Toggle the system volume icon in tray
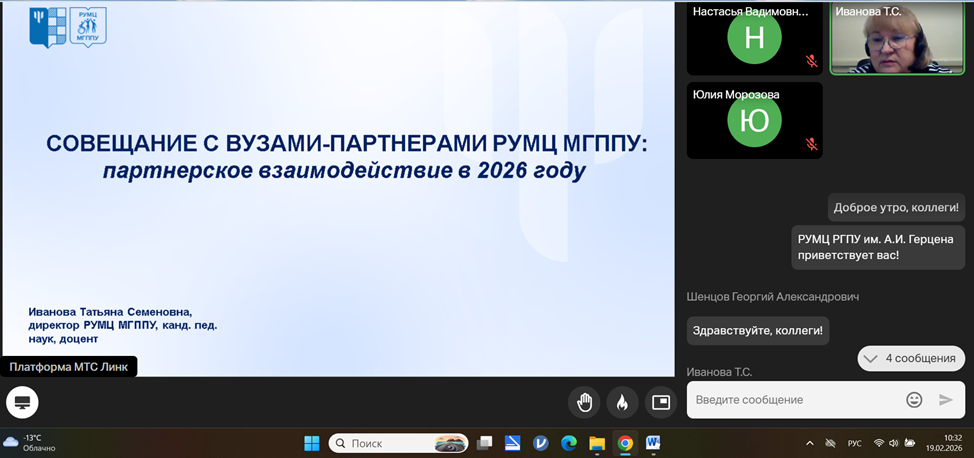Viewport: 974px width, 458px height. pyautogui.click(x=894, y=443)
